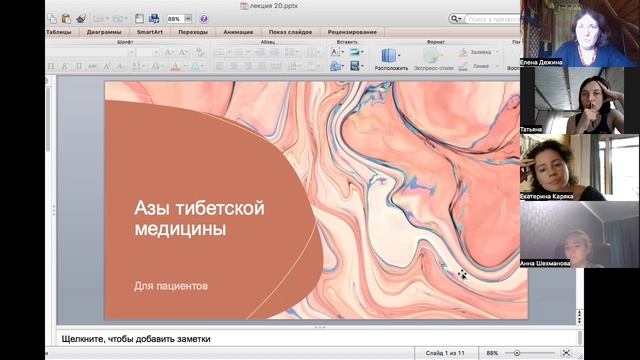640x360 pixels.
Task: Expand the Text Box insert dropdown arrow
Action: tap(342, 52)
